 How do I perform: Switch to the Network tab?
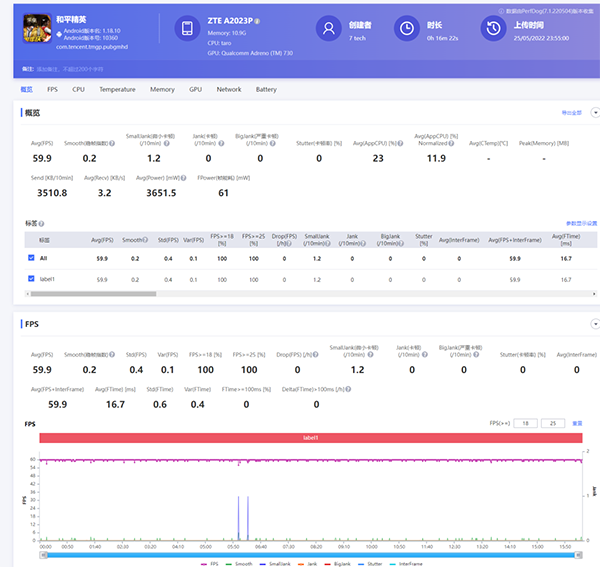tap(229, 89)
